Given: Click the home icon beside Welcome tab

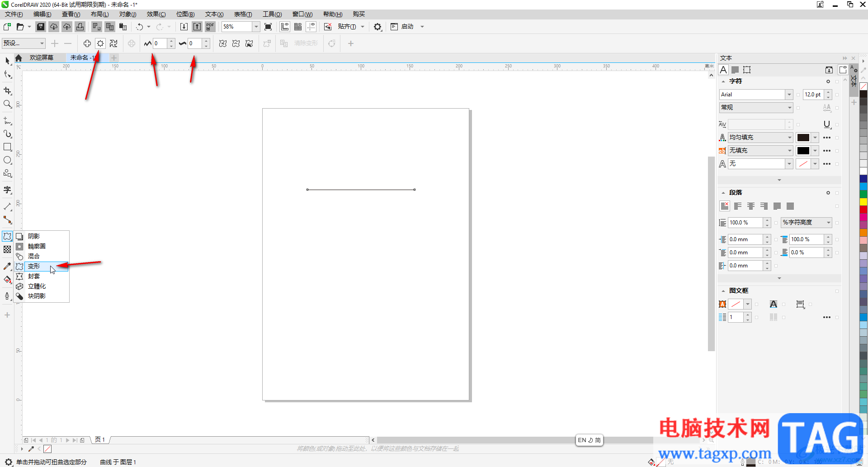Looking at the screenshot, I should click(x=19, y=58).
